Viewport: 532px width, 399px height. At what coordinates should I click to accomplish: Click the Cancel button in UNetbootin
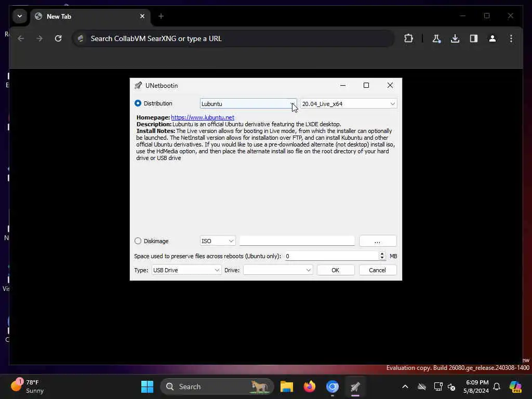click(x=377, y=270)
